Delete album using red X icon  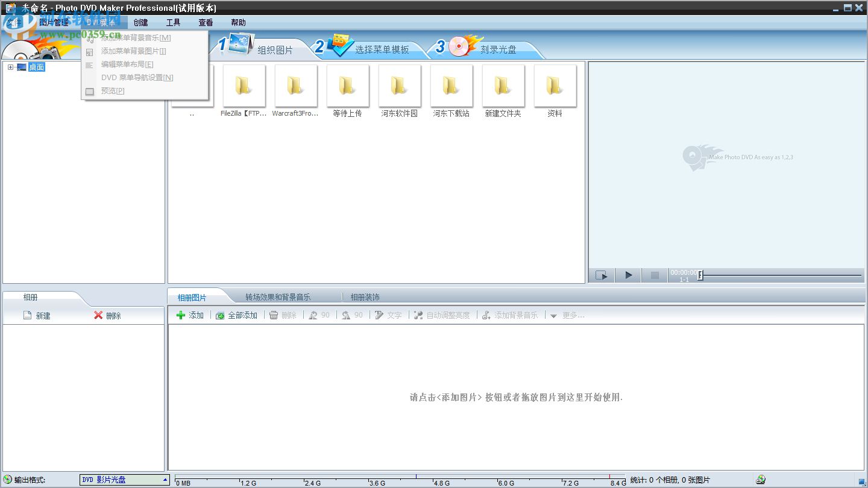tap(98, 315)
